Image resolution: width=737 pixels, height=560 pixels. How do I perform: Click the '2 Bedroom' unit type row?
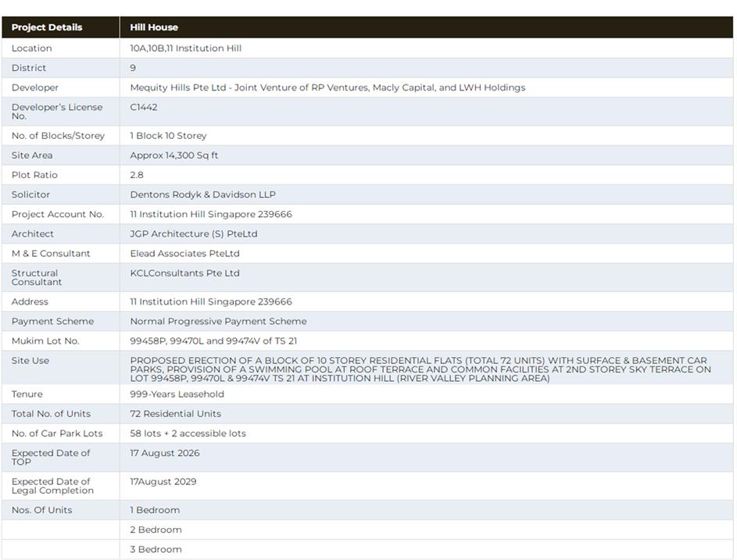[x=156, y=530]
